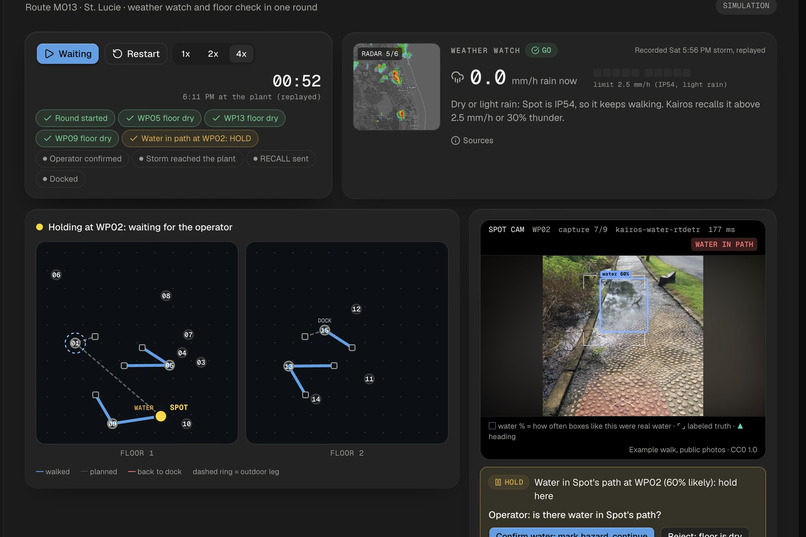Click waypoint 14 on Floor 2

(x=316, y=399)
